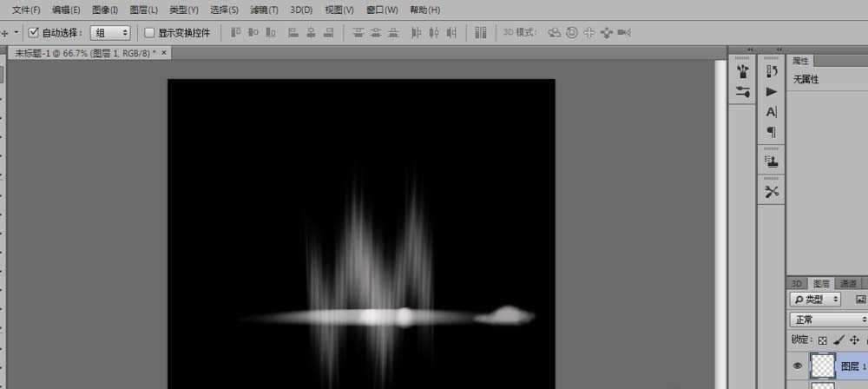
Task: Open the Brush settings panel icon
Action: point(742,91)
